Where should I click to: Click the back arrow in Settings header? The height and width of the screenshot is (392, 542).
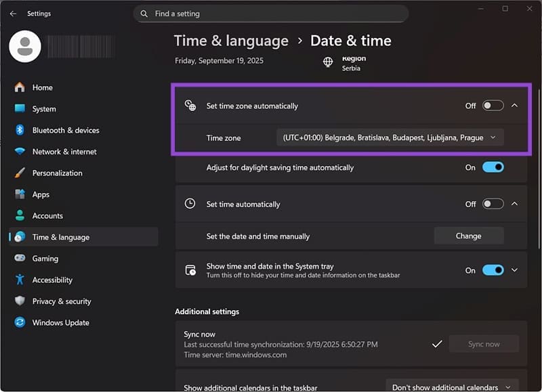pyautogui.click(x=13, y=14)
